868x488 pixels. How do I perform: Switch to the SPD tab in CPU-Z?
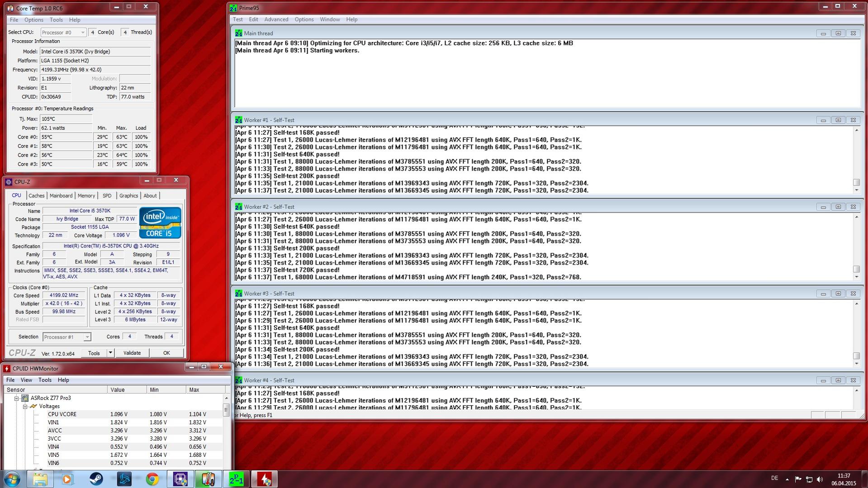(107, 196)
